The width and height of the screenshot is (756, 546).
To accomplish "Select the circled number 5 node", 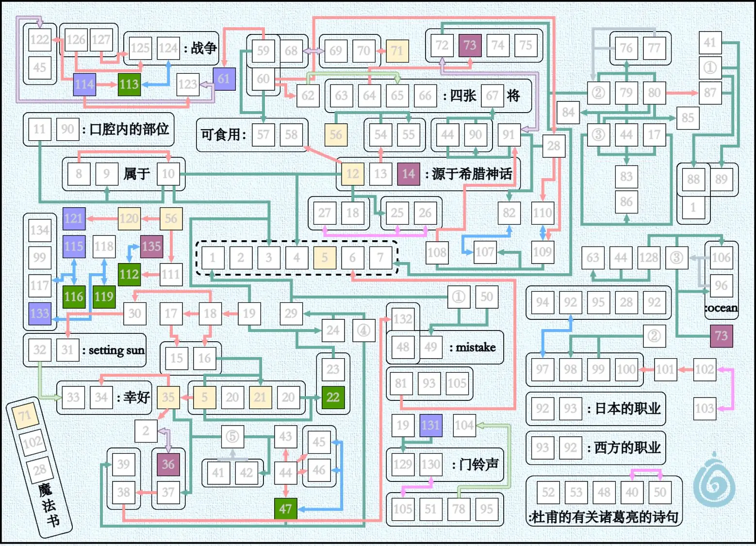I will click(x=232, y=436).
